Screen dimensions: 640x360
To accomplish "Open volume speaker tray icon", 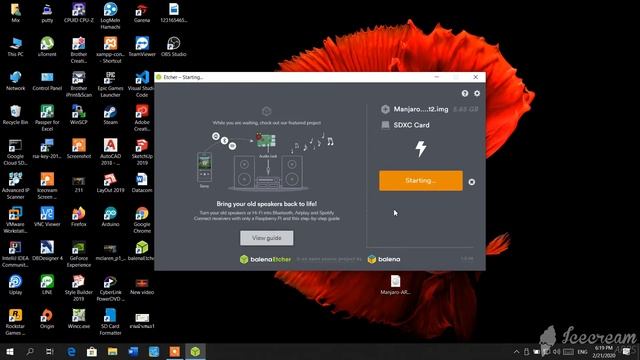I will pyautogui.click(x=556, y=351).
